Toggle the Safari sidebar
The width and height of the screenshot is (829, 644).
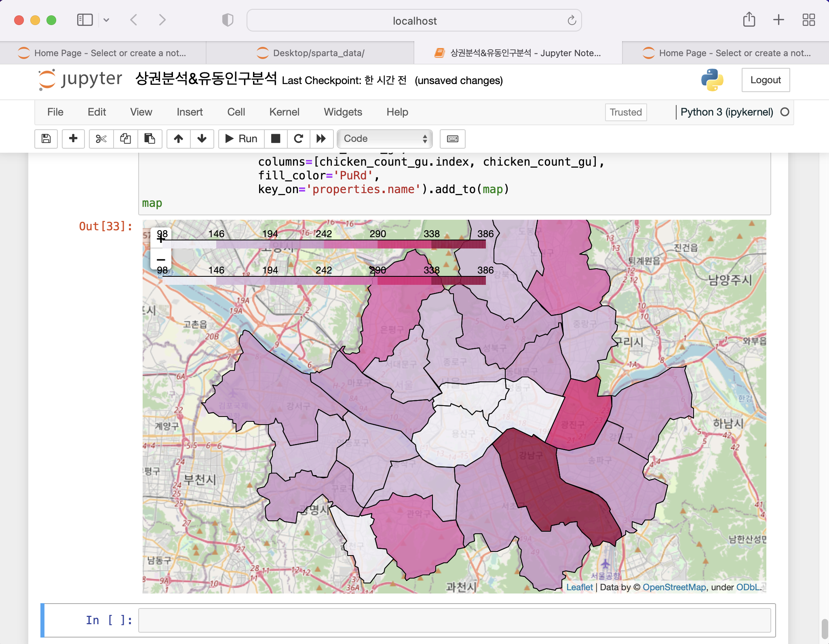(85, 20)
